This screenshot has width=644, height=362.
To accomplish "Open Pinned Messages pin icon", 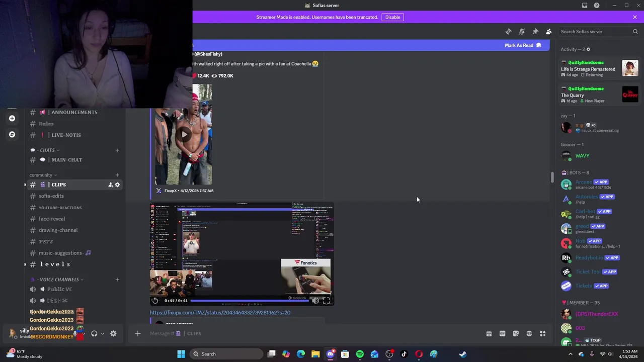I will pyautogui.click(x=535, y=31).
